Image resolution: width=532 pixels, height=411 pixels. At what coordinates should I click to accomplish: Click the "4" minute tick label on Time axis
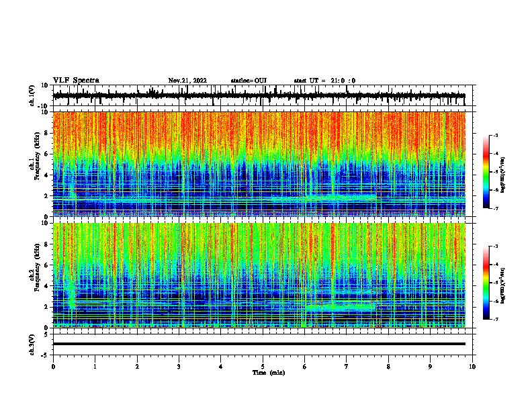(221, 367)
